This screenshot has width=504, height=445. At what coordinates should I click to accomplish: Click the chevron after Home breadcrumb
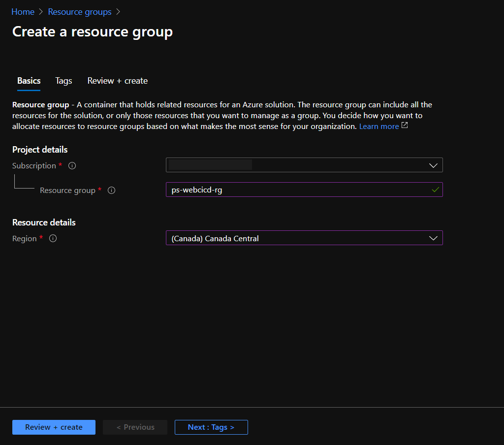click(40, 11)
